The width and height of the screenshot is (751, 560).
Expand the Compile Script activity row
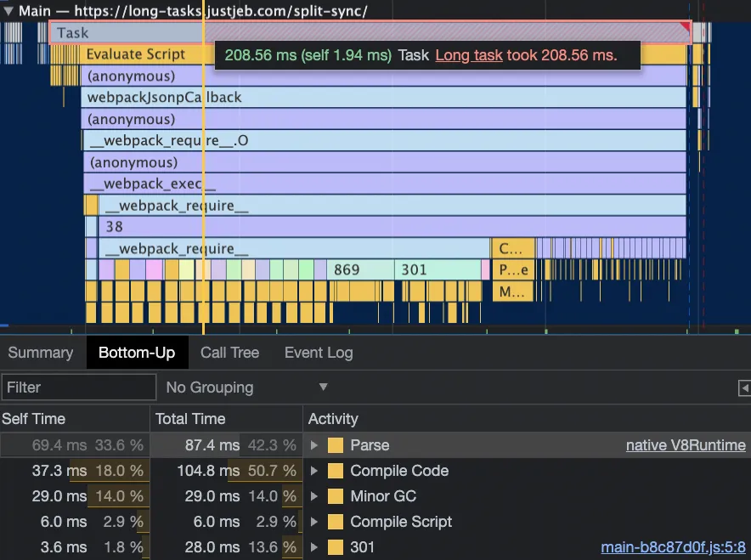point(314,521)
